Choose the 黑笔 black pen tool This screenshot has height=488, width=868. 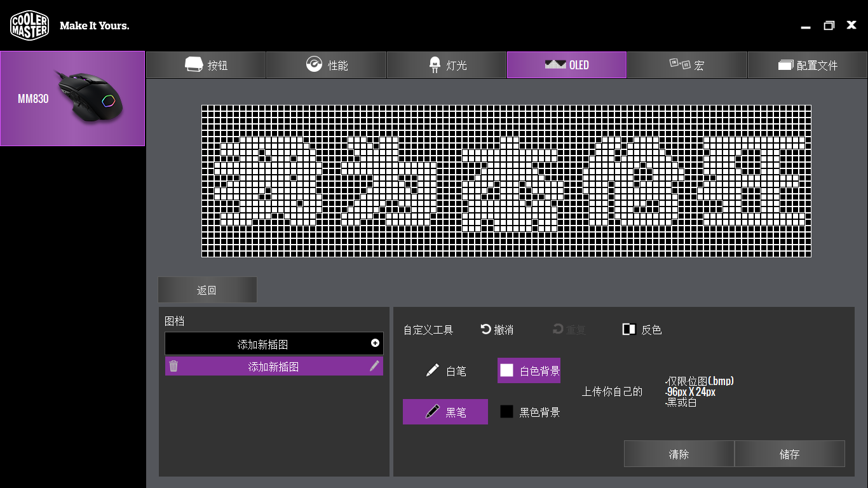pos(445,412)
